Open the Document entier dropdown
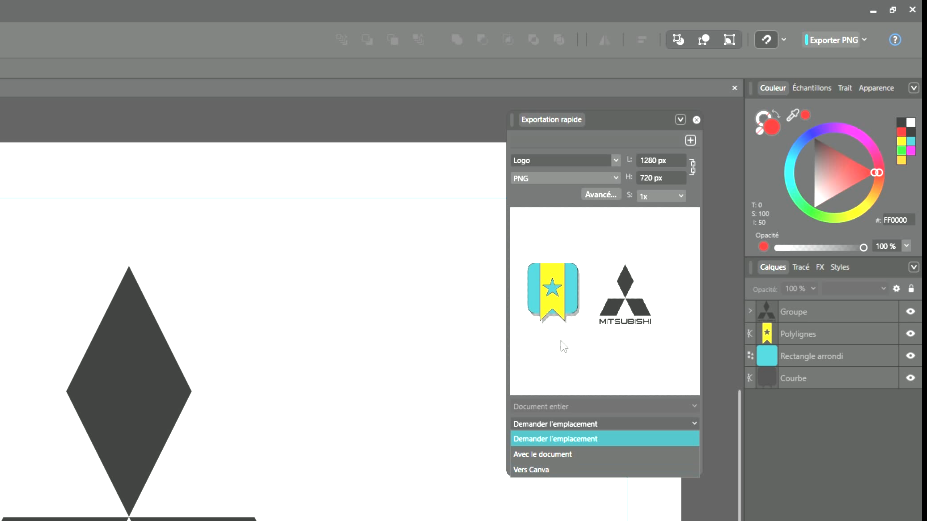The height and width of the screenshot is (521, 927). click(604, 406)
